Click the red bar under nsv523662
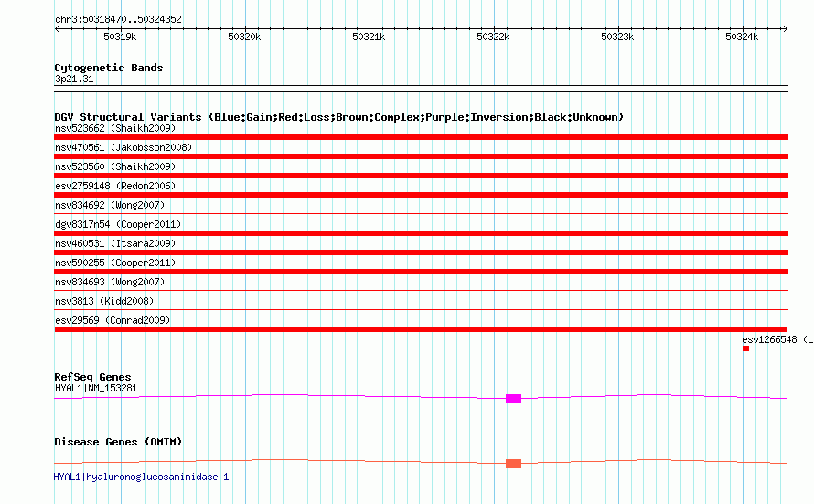 [421, 137]
